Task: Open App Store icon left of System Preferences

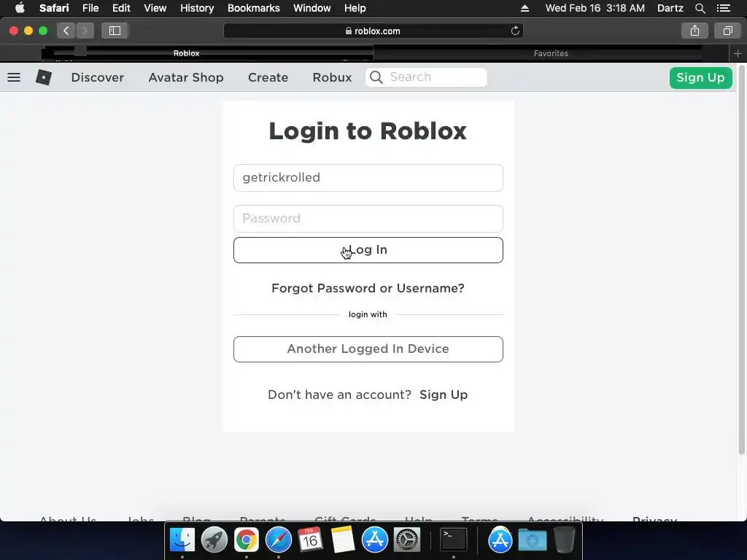Action: [x=374, y=540]
